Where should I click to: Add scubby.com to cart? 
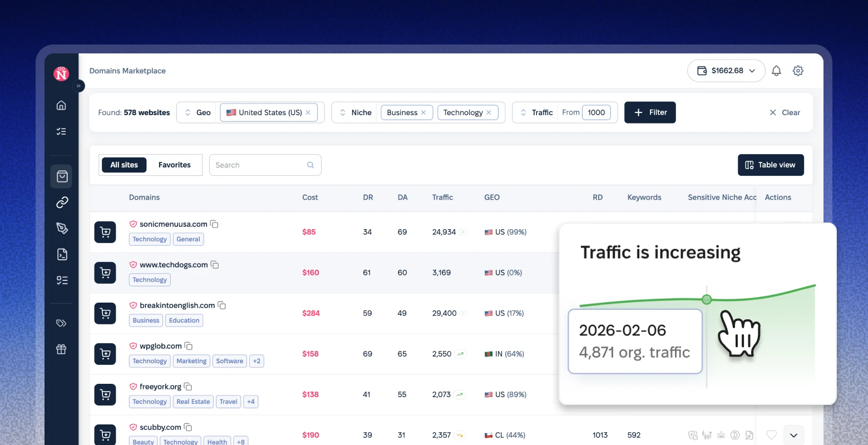(105, 434)
